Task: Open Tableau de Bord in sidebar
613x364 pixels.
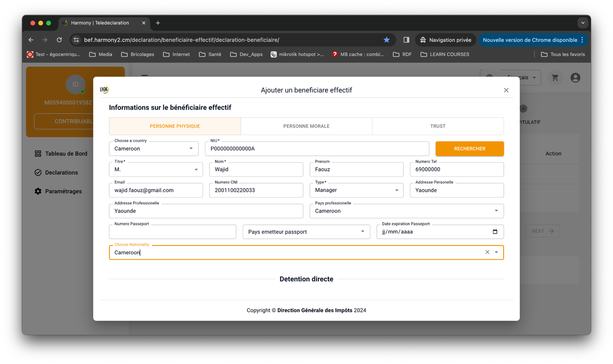Action: [61, 154]
